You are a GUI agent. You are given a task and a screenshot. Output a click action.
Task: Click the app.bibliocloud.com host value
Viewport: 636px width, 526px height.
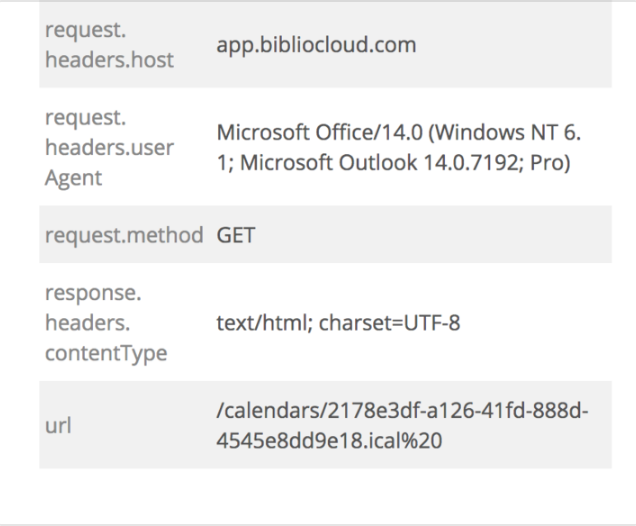coord(315,45)
